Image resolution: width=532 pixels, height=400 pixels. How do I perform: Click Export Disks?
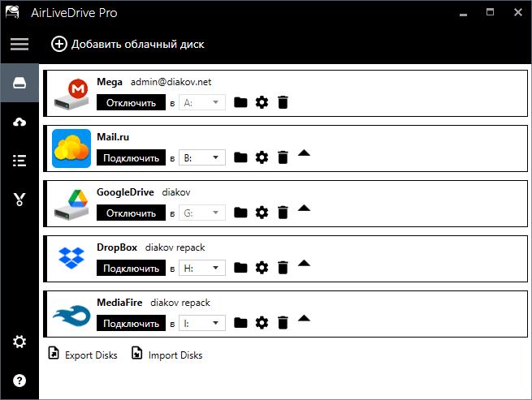click(83, 355)
